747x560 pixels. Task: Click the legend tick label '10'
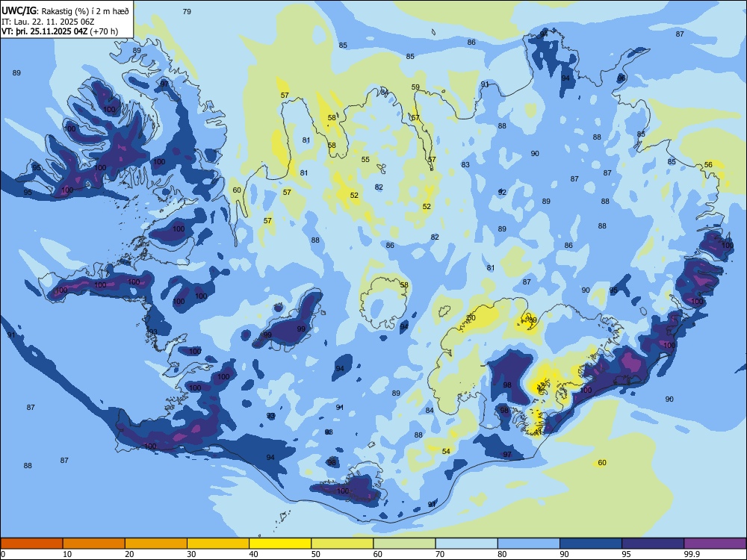67,554
